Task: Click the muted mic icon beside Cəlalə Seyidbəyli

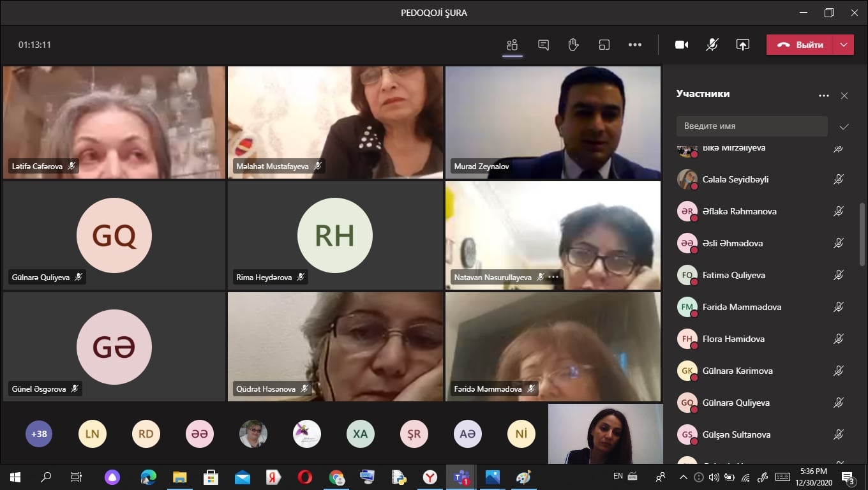Action: point(839,179)
